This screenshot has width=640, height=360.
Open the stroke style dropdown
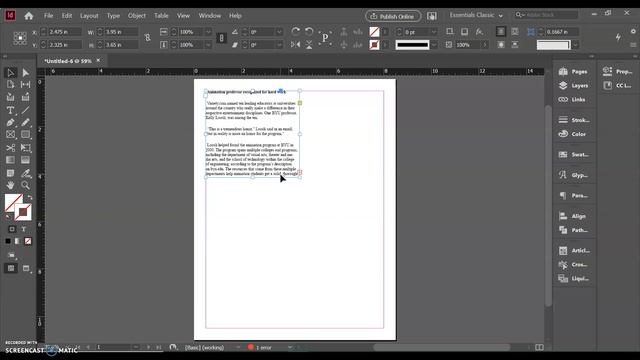click(433, 44)
